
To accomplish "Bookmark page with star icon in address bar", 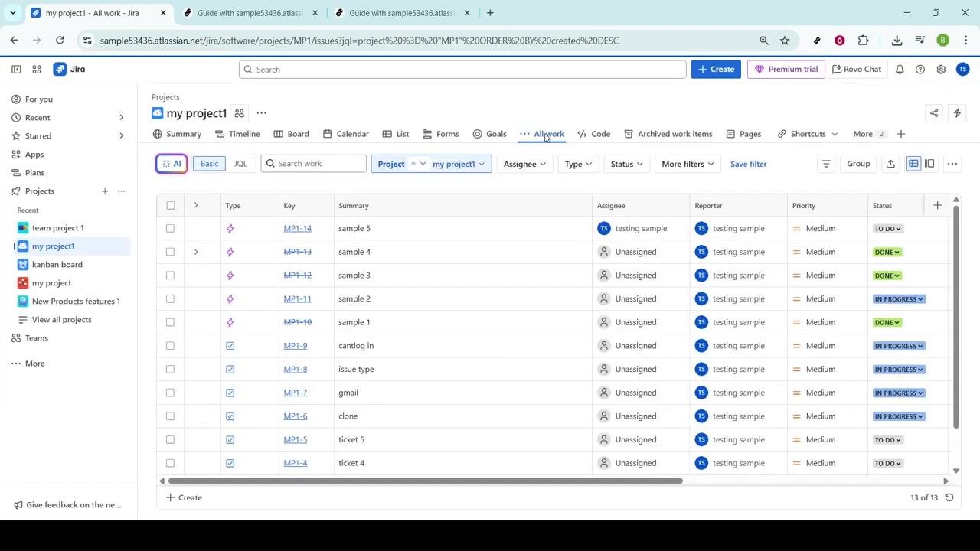I will [x=785, y=41].
